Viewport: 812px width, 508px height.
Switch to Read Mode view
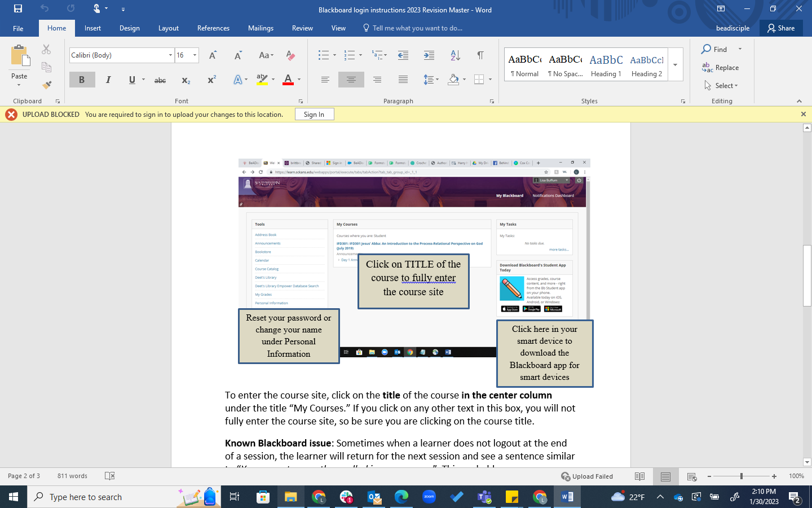point(639,476)
